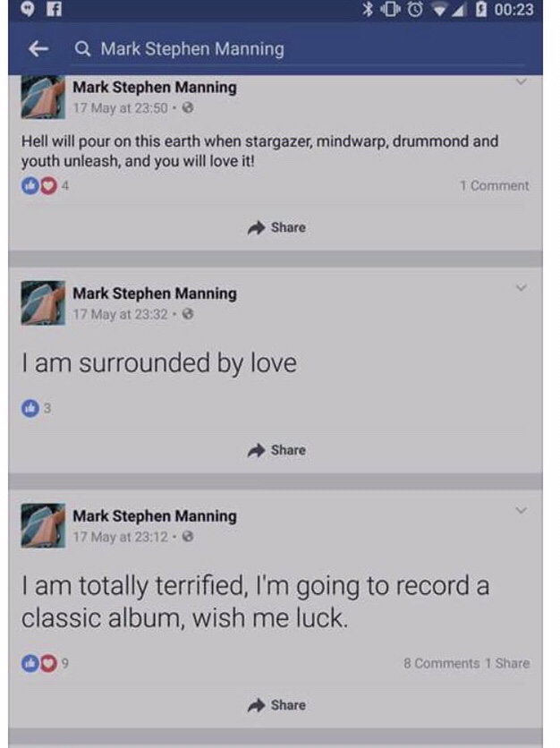Open options chevron on the 23:12 post
This screenshot has width=560, height=748.
[x=522, y=511]
